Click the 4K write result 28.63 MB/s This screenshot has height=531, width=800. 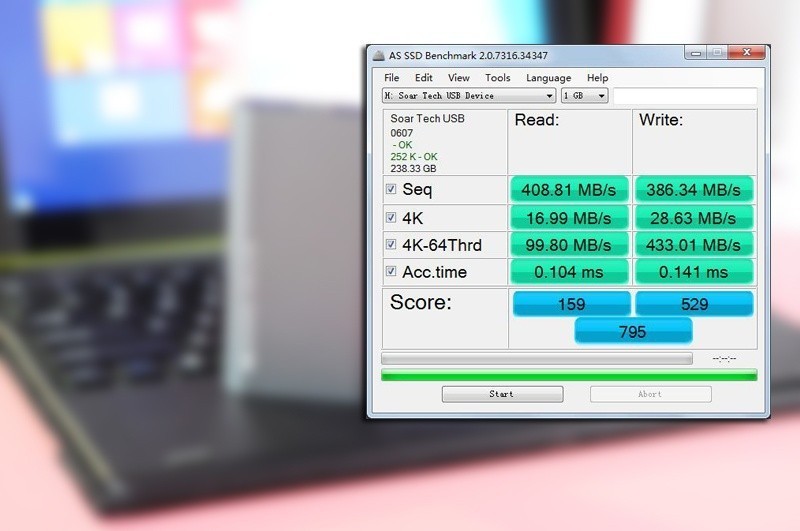coord(693,218)
